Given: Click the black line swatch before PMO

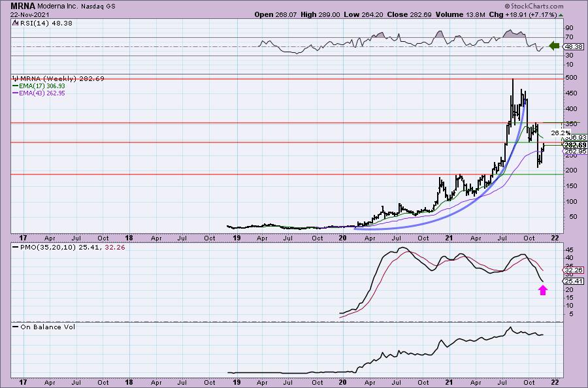Looking at the screenshot, I should (x=16, y=248).
